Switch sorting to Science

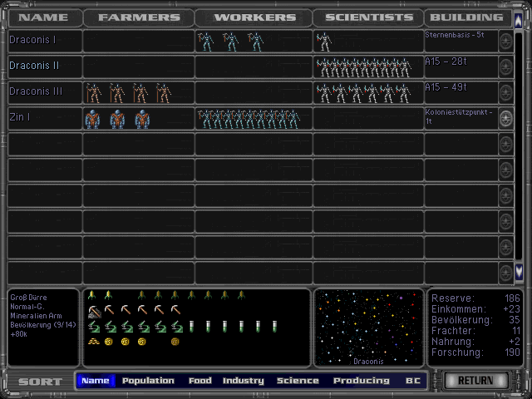[x=298, y=381]
